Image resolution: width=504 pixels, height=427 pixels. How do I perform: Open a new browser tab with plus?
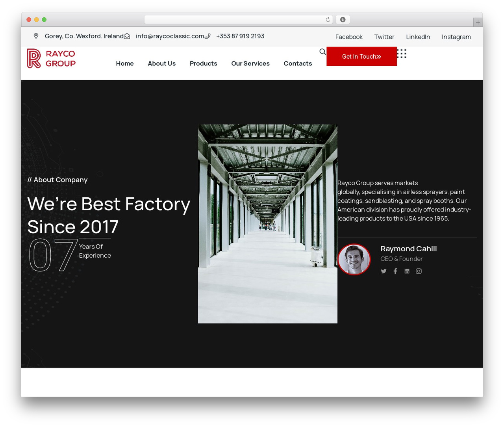coord(478,22)
